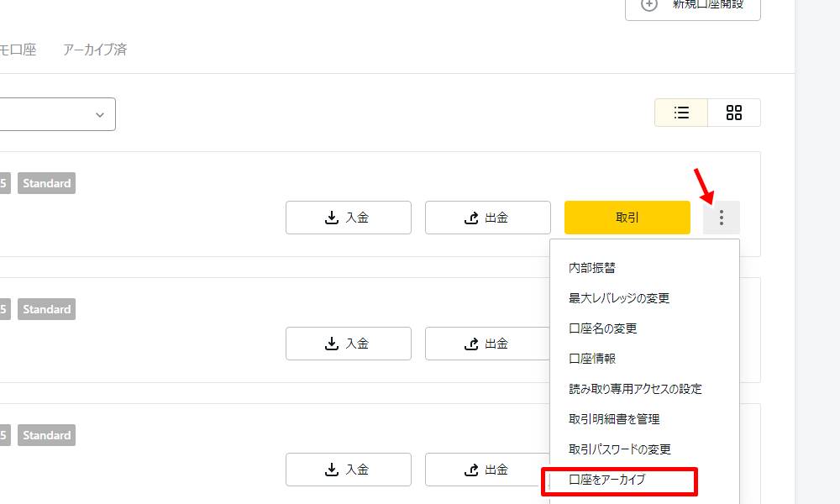Image resolution: width=840 pixels, height=504 pixels.
Task: Select 口座名の変更 menu entry
Action: tap(603, 328)
